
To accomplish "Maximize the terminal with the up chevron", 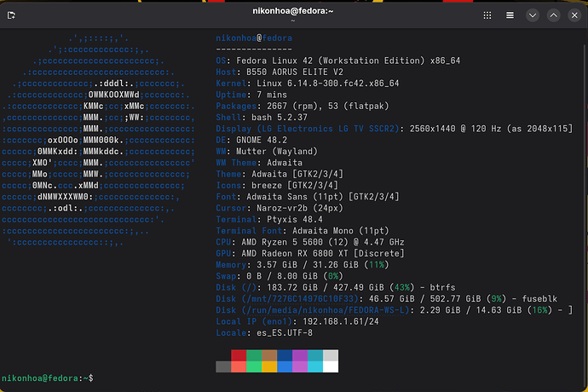I will point(554,15).
